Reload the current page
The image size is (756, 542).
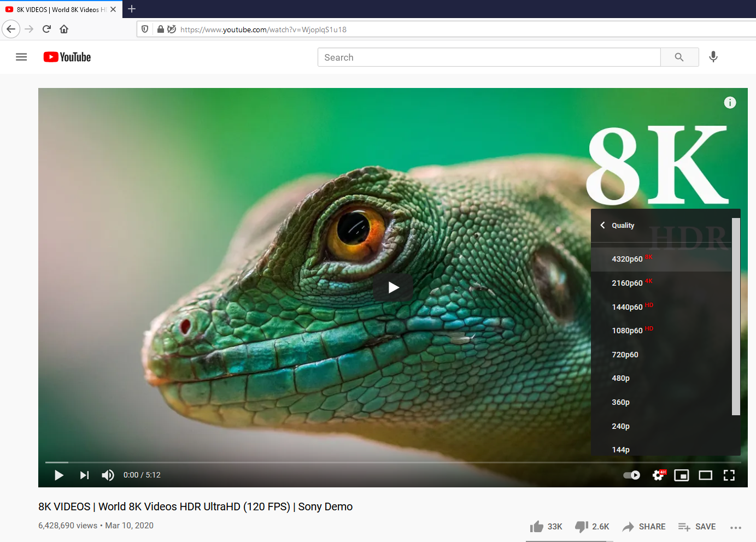[x=46, y=29]
